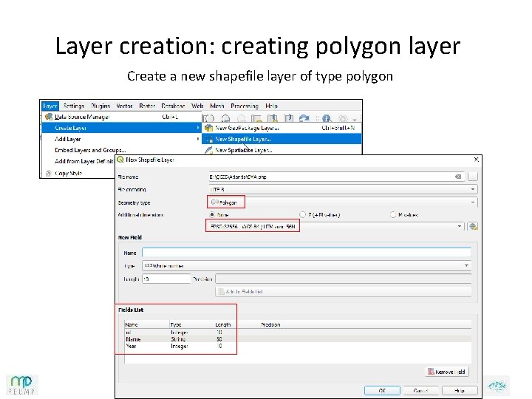
Task: Click the OK button
Action: pyautogui.click(x=382, y=391)
